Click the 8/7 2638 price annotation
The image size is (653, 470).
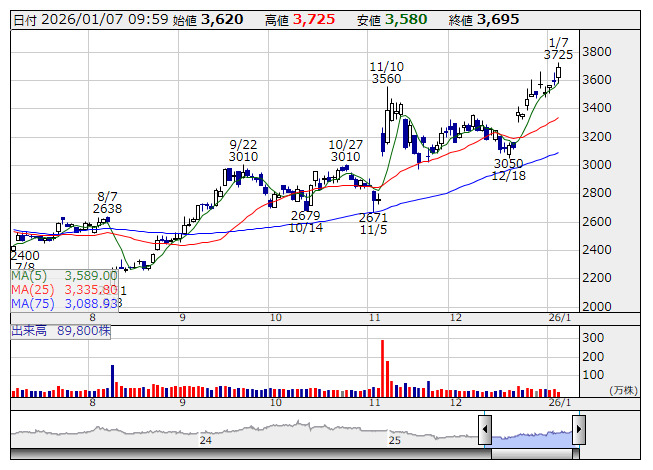point(108,202)
